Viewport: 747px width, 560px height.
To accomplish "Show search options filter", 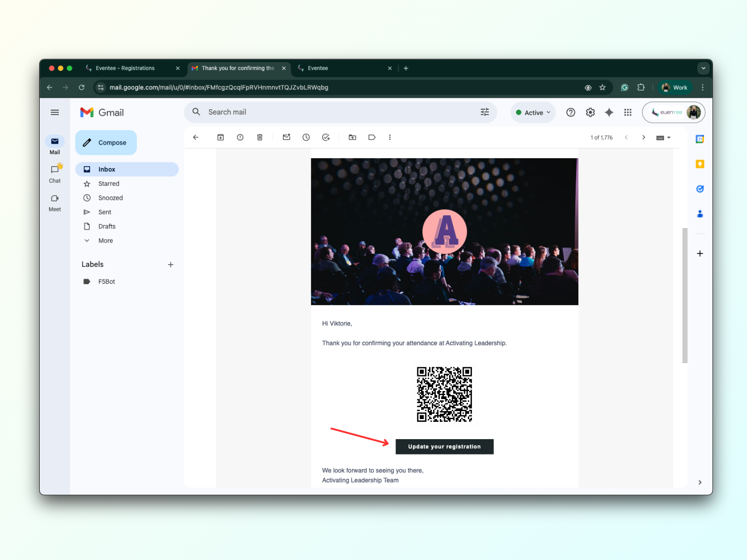I will pos(485,112).
